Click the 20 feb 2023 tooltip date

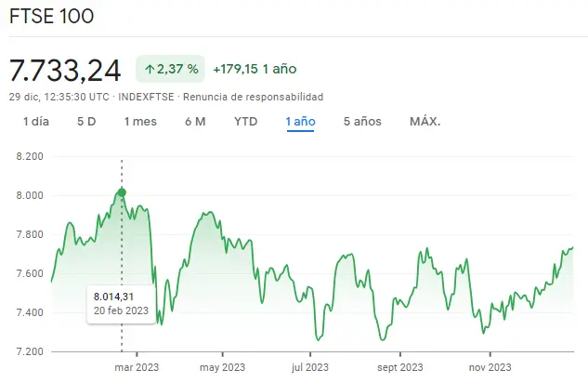point(121,310)
